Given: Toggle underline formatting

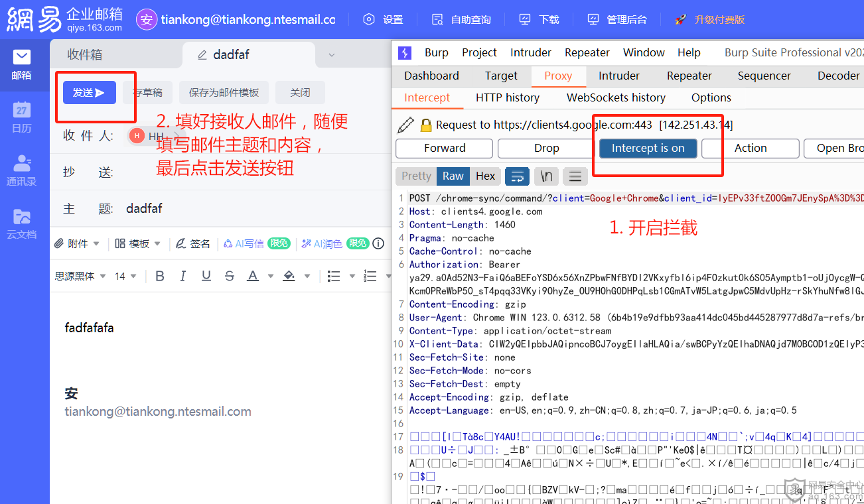Looking at the screenshot, I should [206, 276].
